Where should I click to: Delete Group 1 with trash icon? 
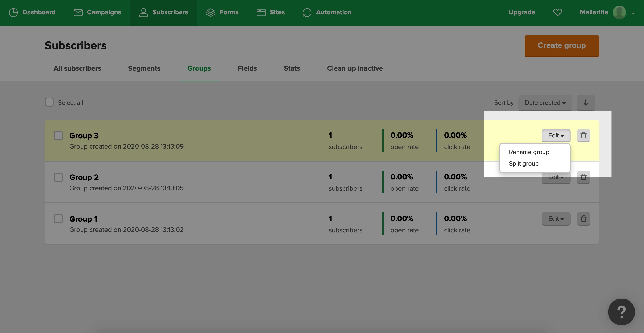(x=583, y=219)
